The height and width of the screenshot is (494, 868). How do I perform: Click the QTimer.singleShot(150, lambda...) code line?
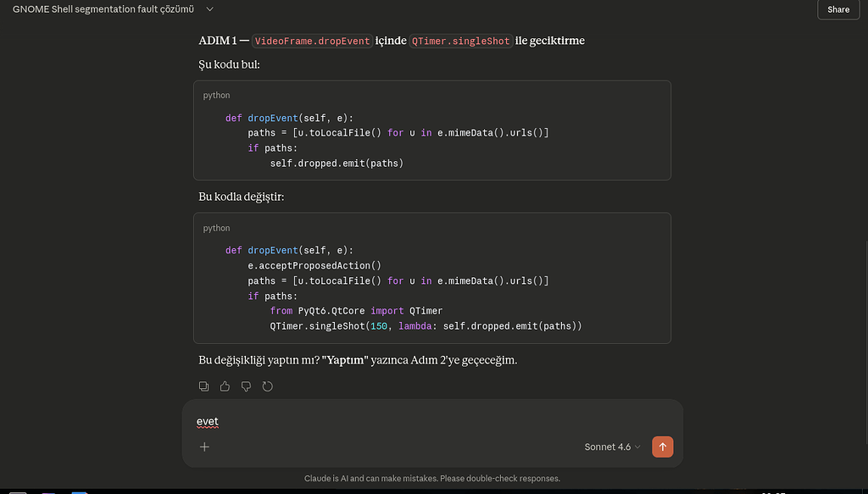[426, 326]
